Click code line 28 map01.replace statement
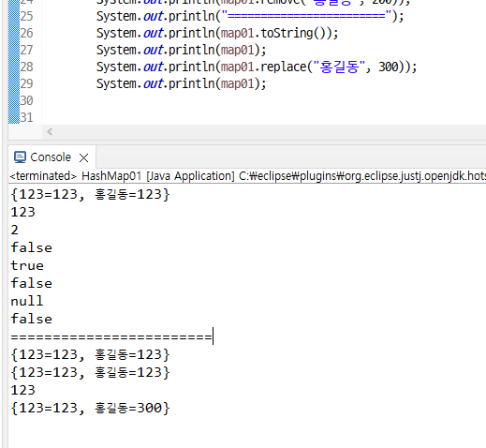Viewport: 486px width, 448px height. click(257, 67)
